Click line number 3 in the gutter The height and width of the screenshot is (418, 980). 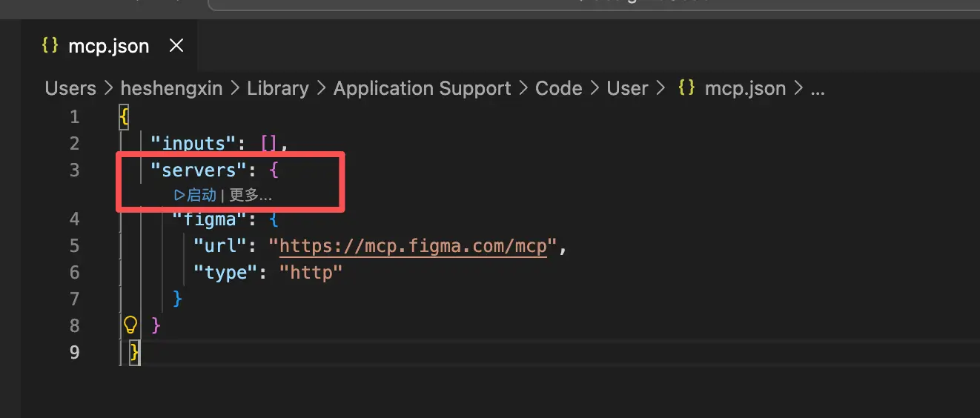coord(74,170)
